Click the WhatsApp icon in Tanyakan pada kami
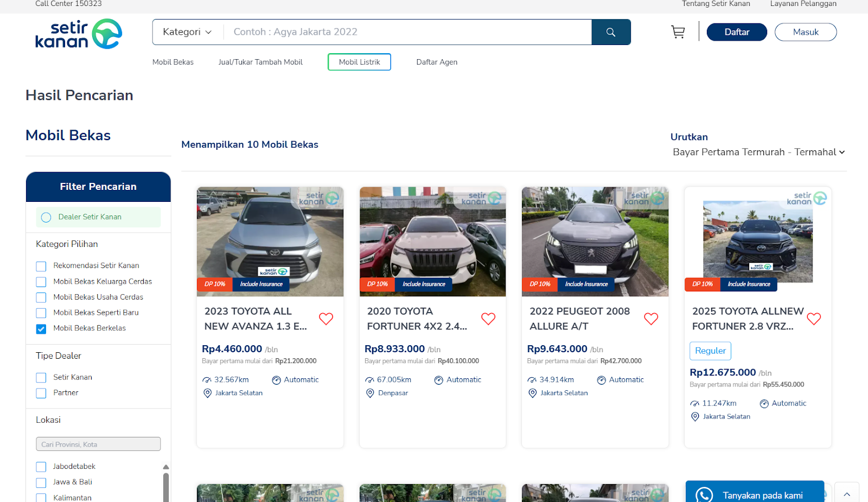This screenshot has width=868, height=502. (704, 495)
